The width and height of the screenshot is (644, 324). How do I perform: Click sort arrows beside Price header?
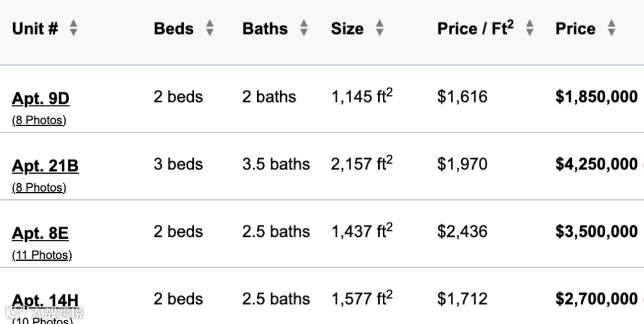click(611, 28)
